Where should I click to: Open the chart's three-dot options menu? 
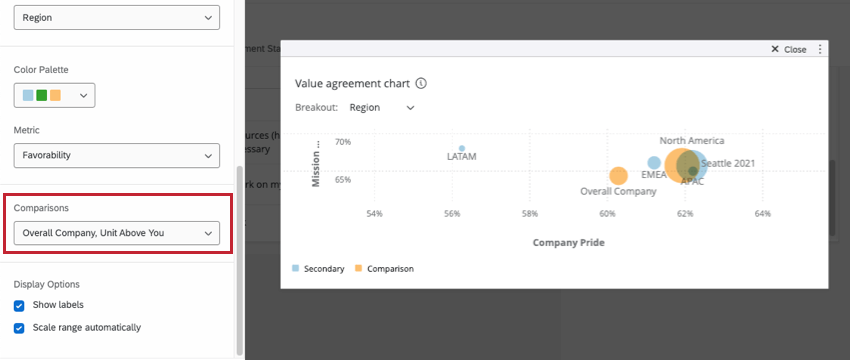pyautogui.click(x=820, y=49)
